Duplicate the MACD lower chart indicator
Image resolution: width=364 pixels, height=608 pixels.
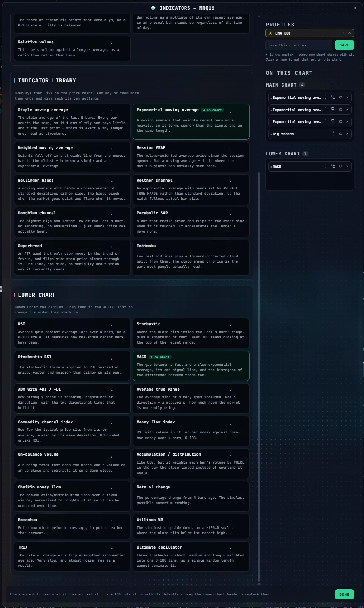point(333,166)
